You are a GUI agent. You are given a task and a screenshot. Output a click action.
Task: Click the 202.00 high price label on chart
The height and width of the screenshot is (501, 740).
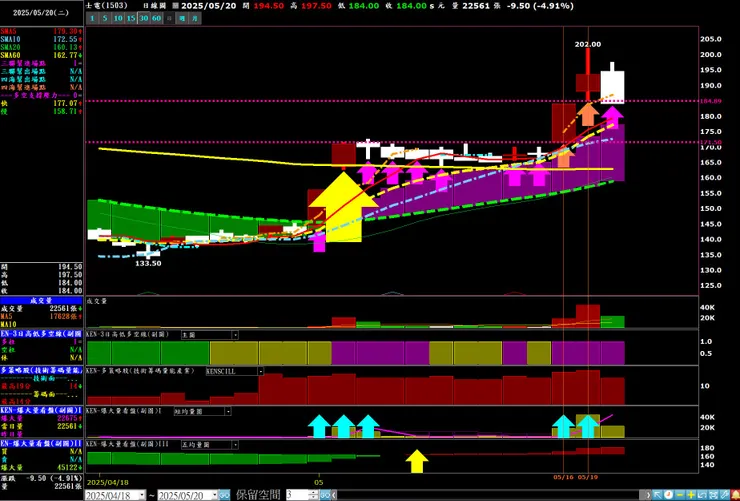pos(588,44)
